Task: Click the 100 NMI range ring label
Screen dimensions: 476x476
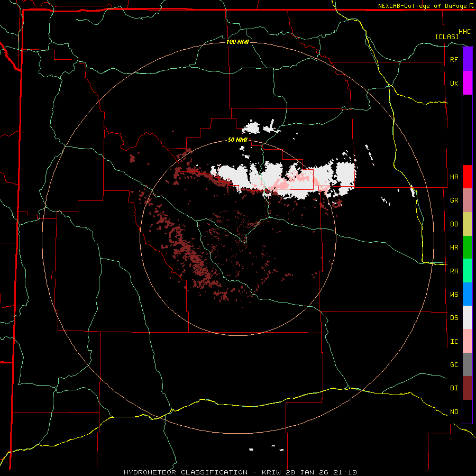Action: [237, 42]
